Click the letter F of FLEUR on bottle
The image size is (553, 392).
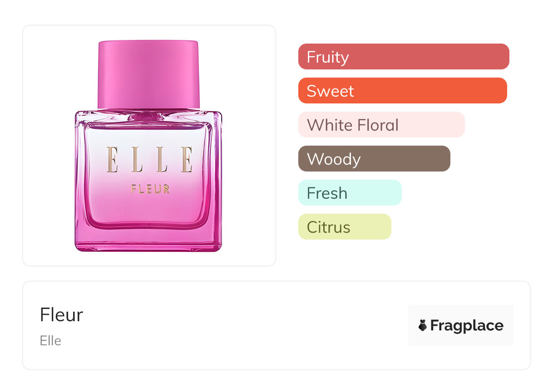[x=134, y=189]
